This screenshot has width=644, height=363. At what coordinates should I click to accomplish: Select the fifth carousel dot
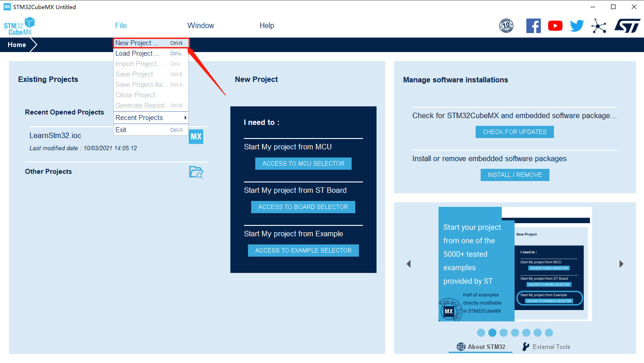tap(526, 333)
